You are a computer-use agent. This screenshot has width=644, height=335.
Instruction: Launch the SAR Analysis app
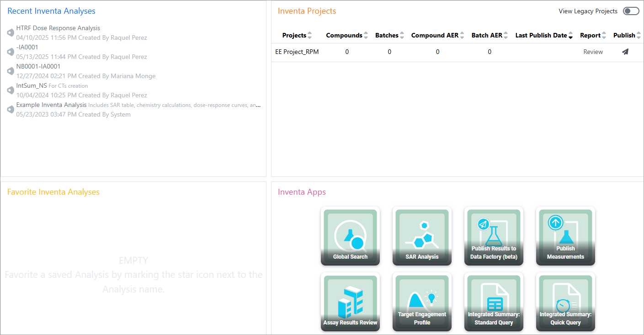pyautogui.click(x=421, y=236)
